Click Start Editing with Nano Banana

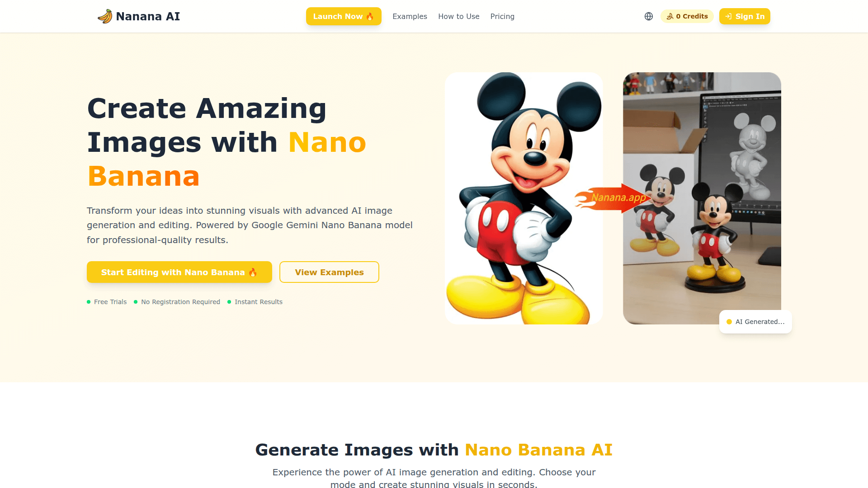(x=179, y=272)
